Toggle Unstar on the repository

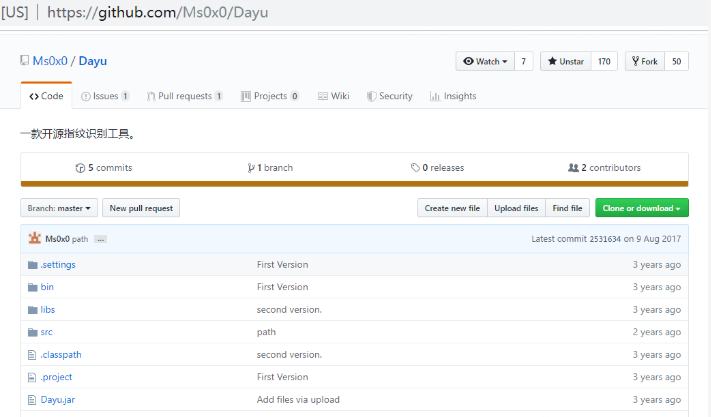565,61
